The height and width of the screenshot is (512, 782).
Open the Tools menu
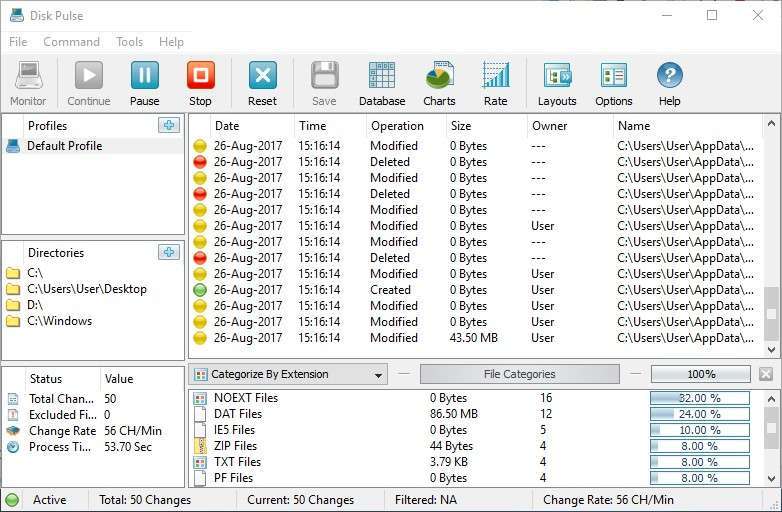pyautogui.click(x=130, y=42)
